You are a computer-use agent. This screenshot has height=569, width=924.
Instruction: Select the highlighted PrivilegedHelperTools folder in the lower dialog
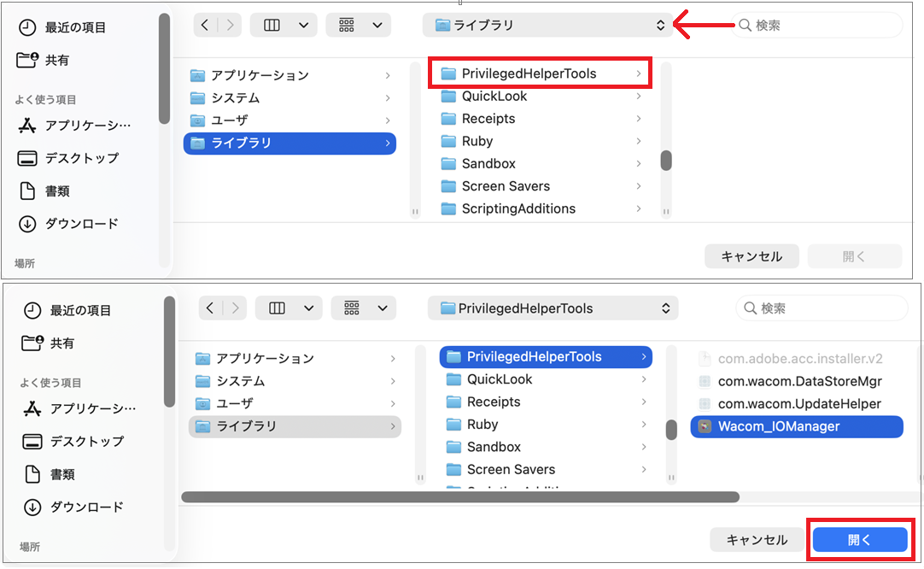546,357
